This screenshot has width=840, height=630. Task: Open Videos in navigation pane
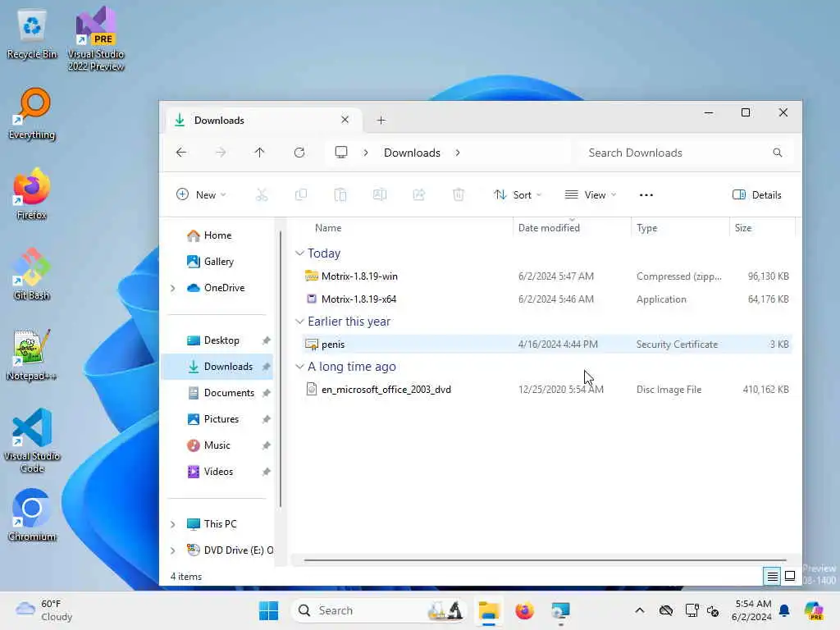[217, 472]
